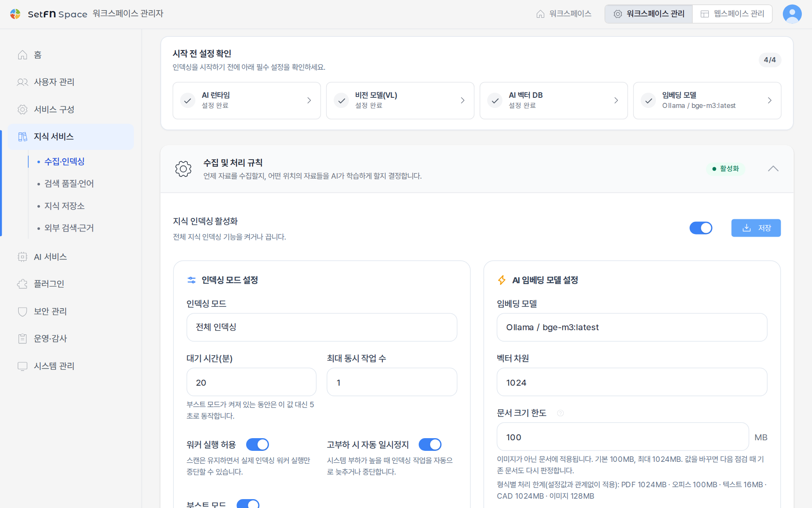Open 사용자 관리 in the sidebar
This screenshot has height=508, width=812.
(x=71, y=82)
